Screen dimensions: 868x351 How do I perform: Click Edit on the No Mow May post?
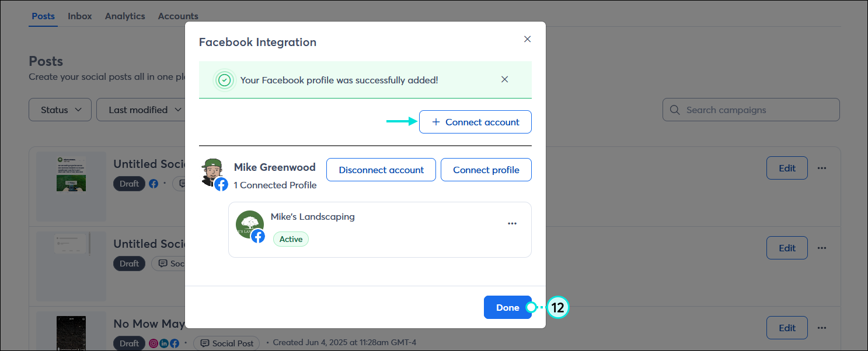pos(787,328)
